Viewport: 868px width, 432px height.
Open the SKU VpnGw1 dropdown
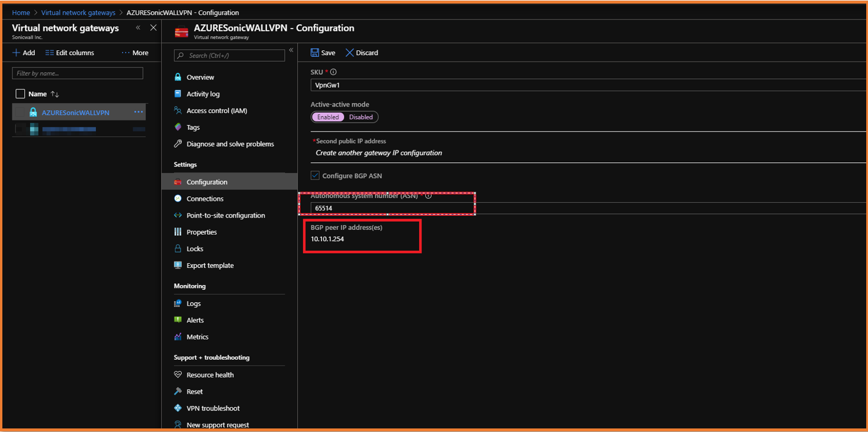tap(589, 85)
